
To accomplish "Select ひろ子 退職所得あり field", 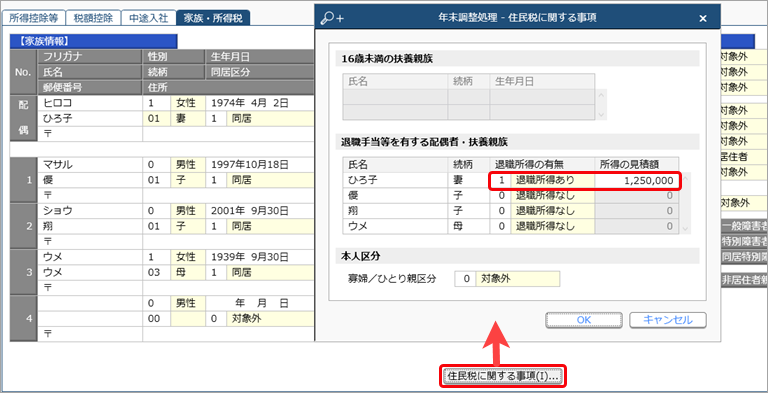I will pyautogui.click(x=552, y=181).
